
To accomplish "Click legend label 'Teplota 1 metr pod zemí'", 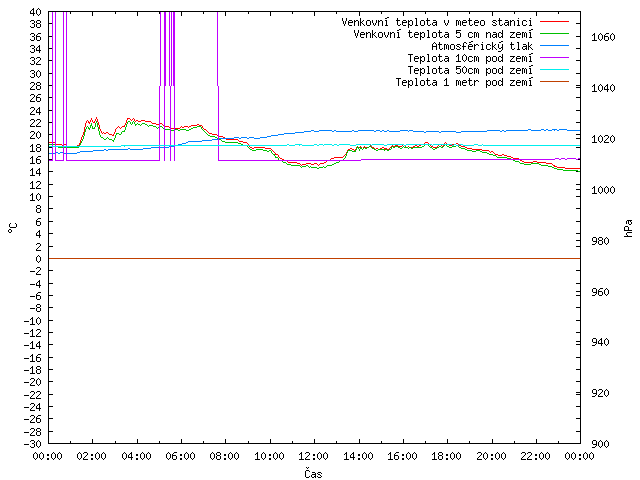I will click(x=464, y=82).
